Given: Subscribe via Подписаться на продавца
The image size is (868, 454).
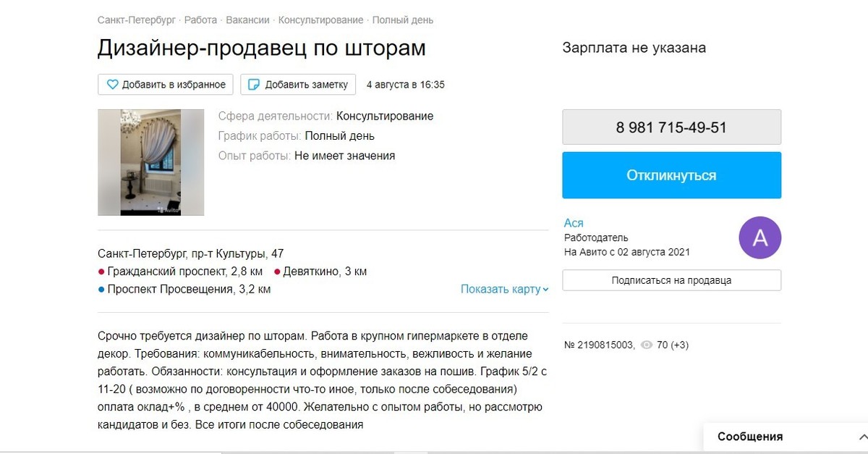Looking at the screenshot, I should tap(671, 280).
